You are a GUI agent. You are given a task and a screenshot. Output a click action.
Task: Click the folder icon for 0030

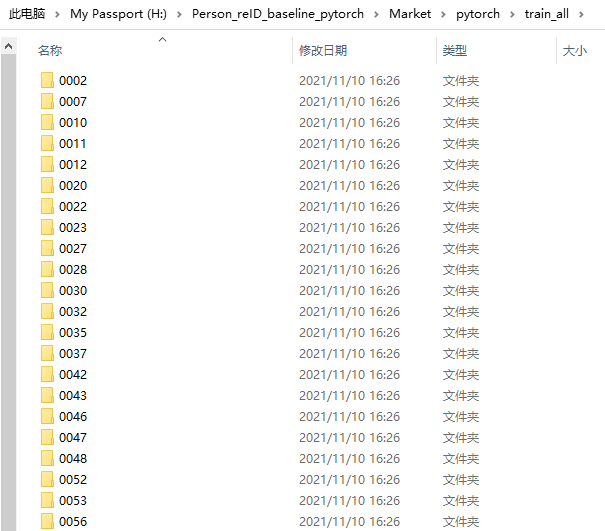[47, 290]
